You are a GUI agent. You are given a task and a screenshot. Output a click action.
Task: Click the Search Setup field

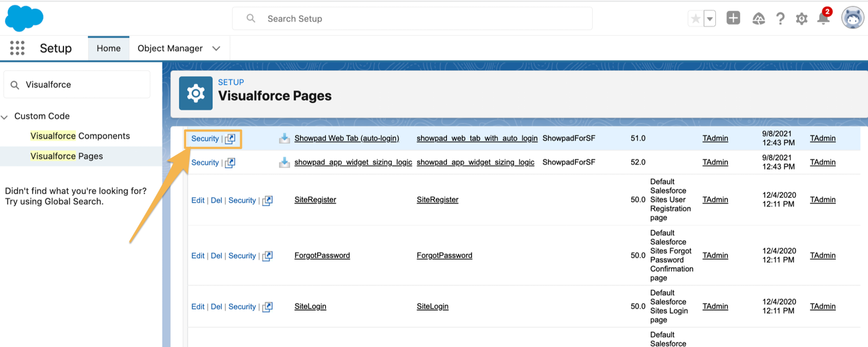(x=412, y=18)
